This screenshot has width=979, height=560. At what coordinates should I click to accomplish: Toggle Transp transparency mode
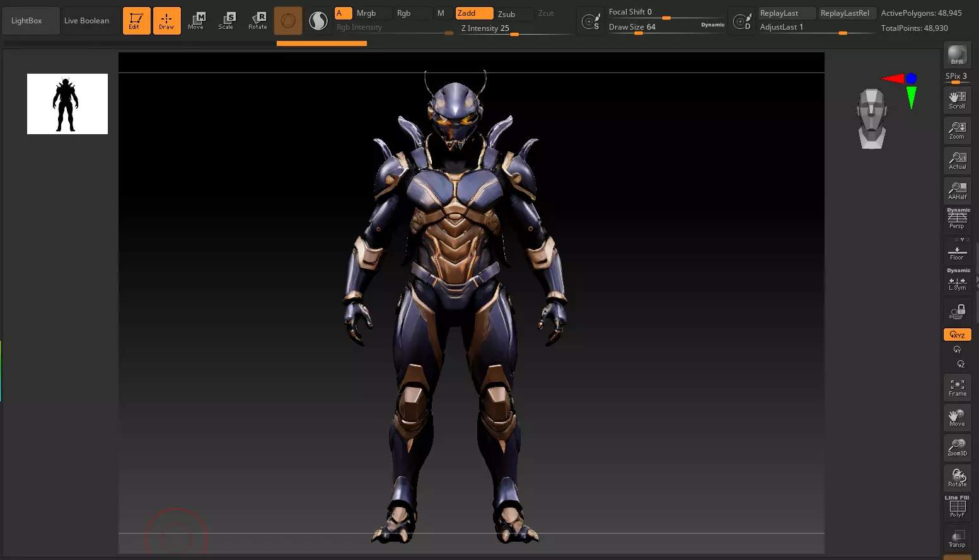tap(957, 539)
